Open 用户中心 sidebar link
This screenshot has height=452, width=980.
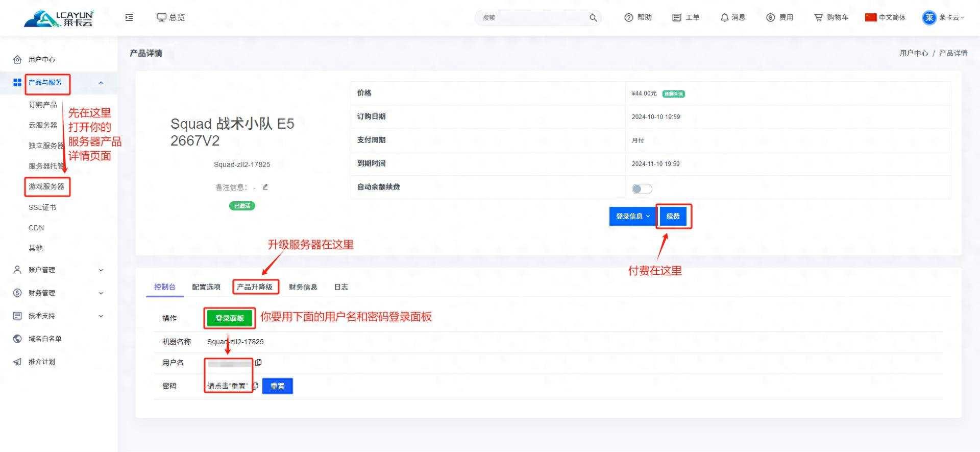pos(42,59)
